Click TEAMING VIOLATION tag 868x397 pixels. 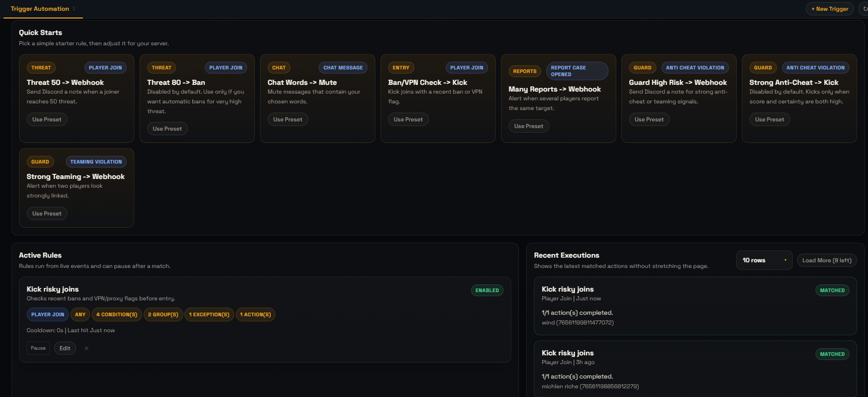pyautogui.click(x=96, y=161)
